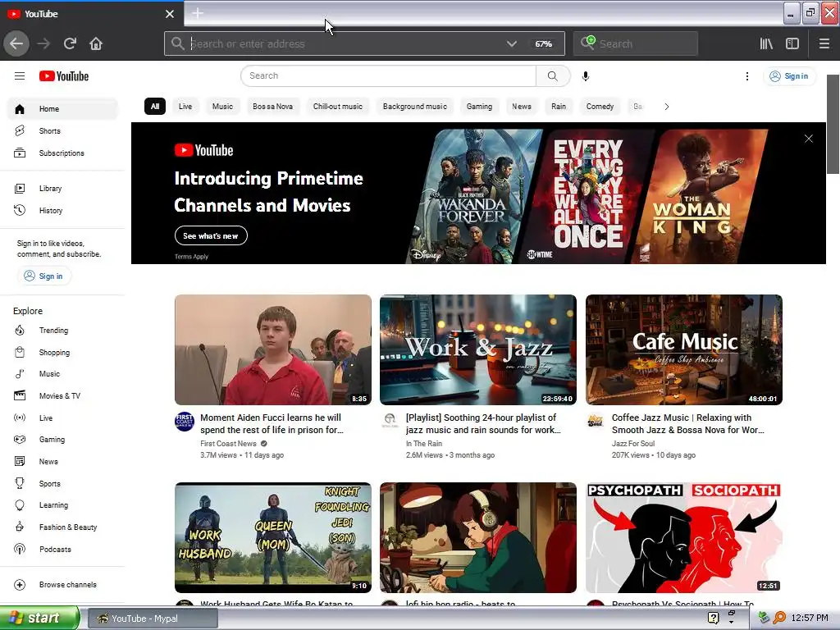Select the Comedy filter chip
Screen dimensions: 840x630
pyautogui.click(x=600, y=107)
